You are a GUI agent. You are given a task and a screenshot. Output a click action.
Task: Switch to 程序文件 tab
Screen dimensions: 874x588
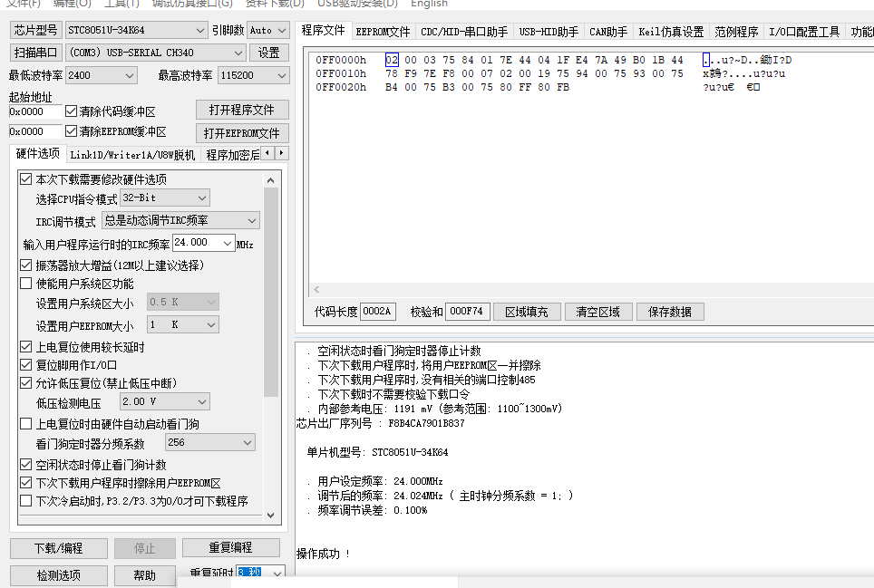click(x=324, y=30)
